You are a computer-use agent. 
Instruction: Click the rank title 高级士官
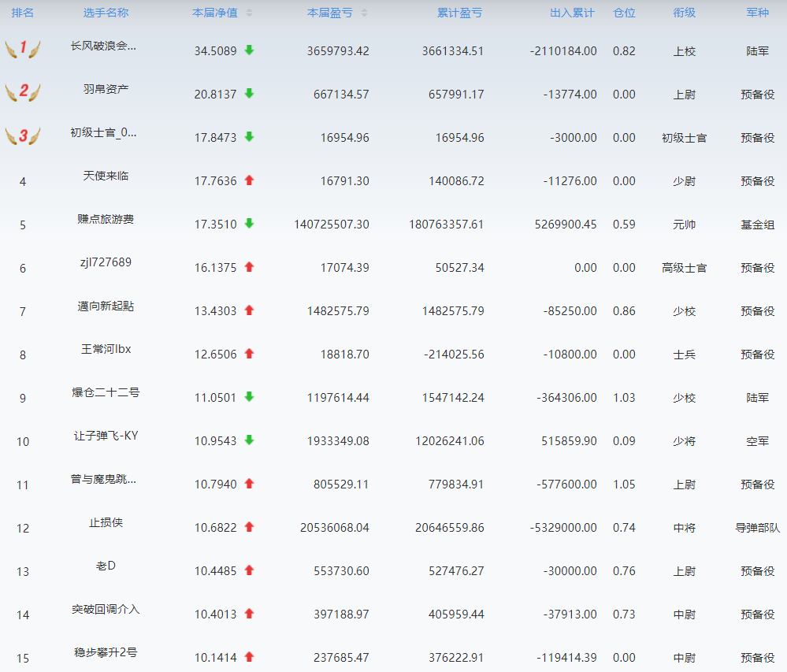click(x=684, y=268)
